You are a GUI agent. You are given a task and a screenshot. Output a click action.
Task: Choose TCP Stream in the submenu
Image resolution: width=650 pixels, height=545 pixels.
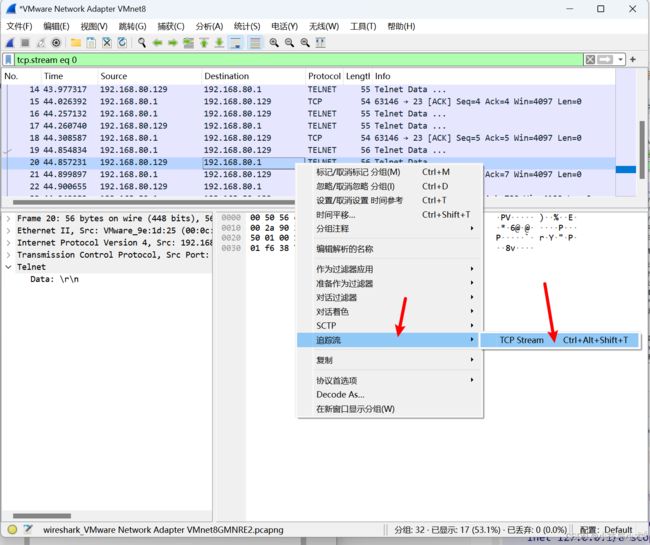pyautogui.click(x=560, y=340)
